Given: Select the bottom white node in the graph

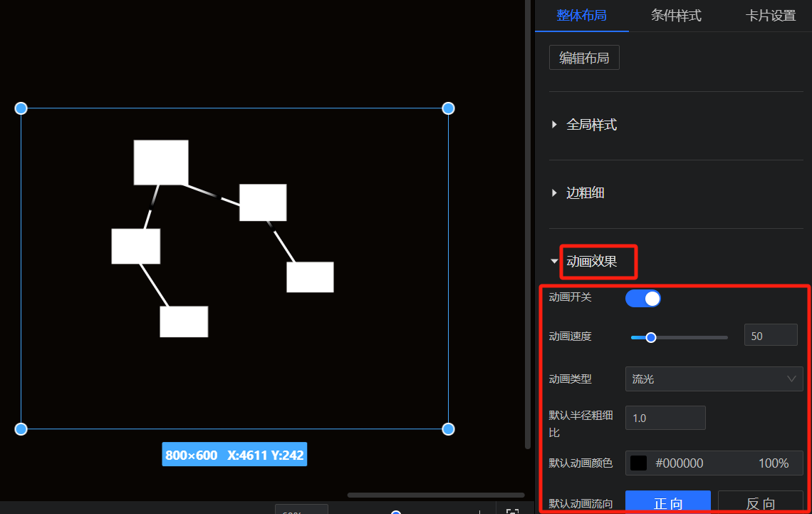Looking at the screenshot, I should [184, 322].
